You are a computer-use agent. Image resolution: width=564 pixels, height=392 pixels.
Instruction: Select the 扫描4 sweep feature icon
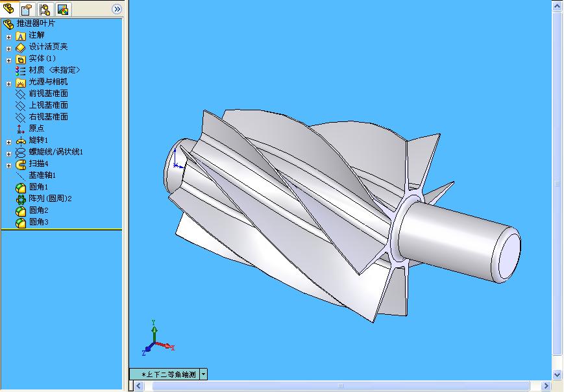tap(21, 164)
